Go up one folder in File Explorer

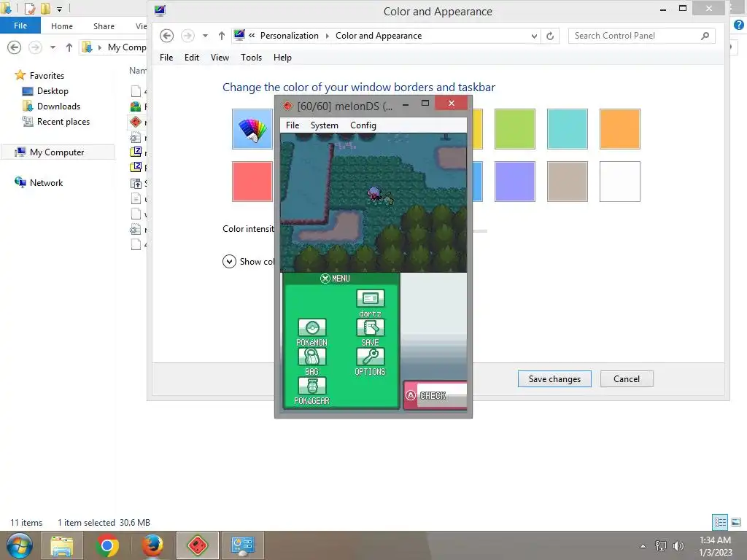tap(69, 47)
